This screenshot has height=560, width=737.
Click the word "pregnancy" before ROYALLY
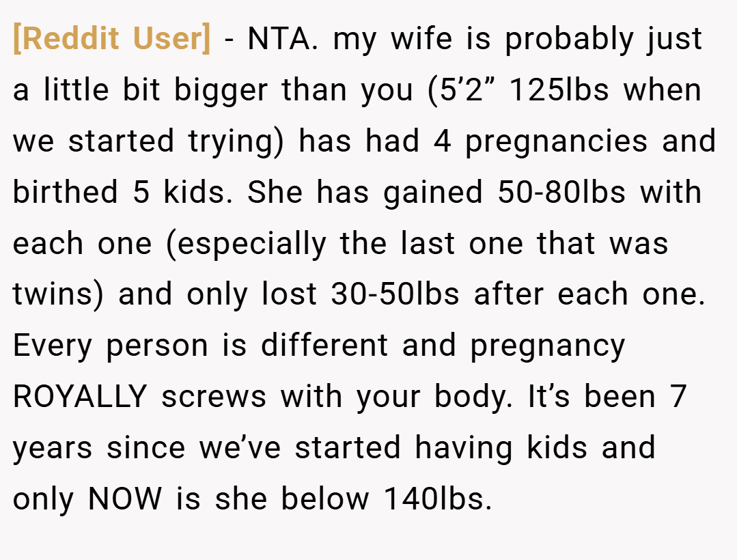[x=548, y=346]
